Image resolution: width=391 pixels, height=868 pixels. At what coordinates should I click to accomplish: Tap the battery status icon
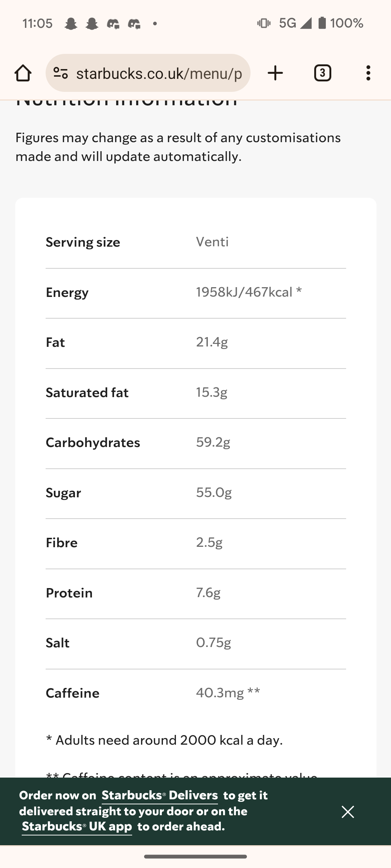pyautogui.click(x=322, y=23)
